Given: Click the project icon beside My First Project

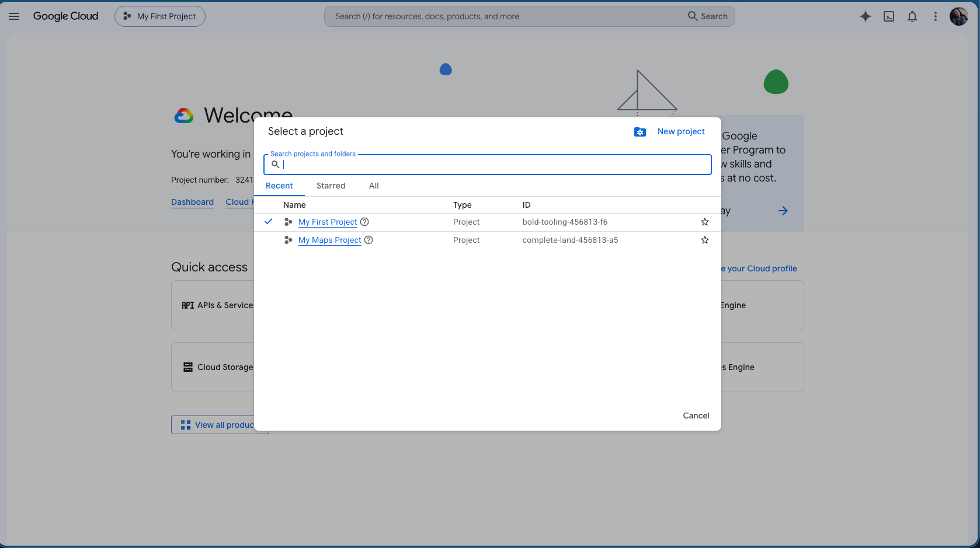Looking at the screenshot, I should pyautogui.click(x=288, y=222).
